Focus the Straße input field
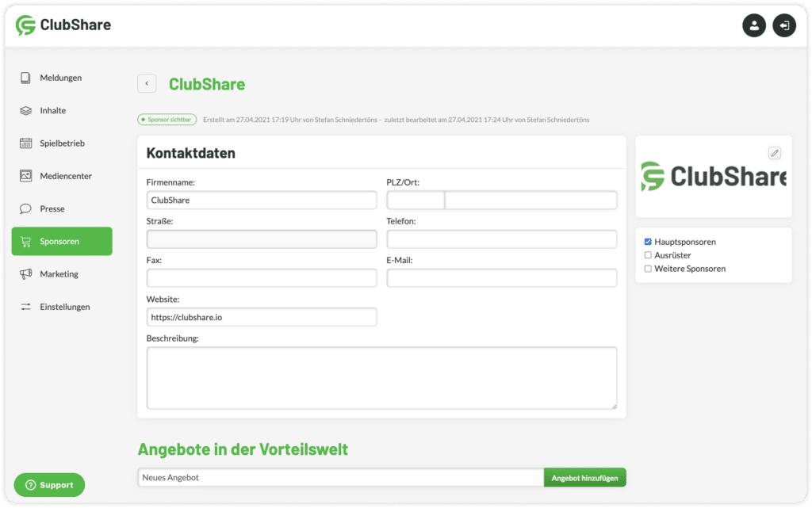Screen dimensions: 812x508 [x=262, y=239]
